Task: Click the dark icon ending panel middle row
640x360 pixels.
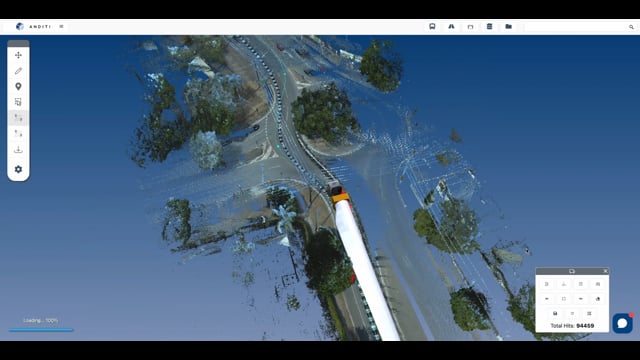Action: pyautogui.click(x=598, y=299)
